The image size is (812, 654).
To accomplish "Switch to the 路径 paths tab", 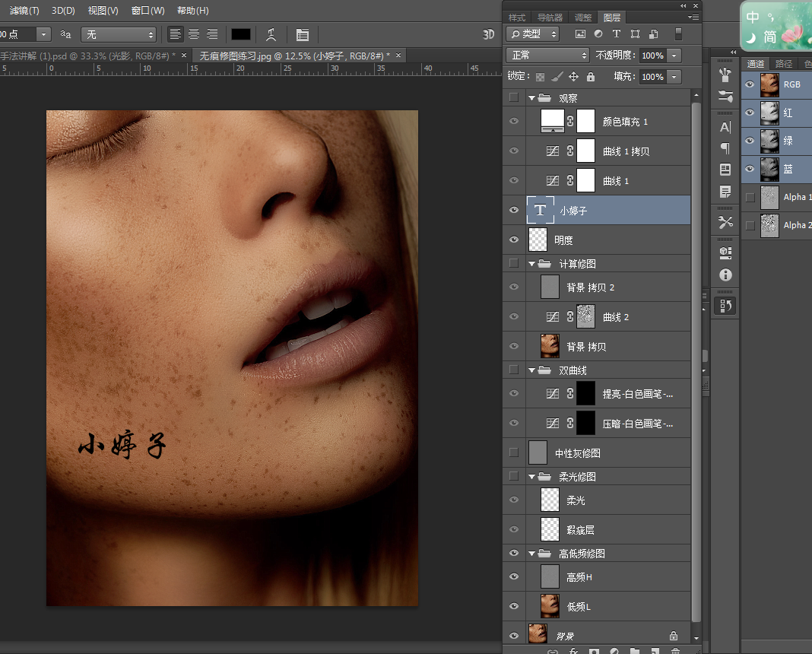I will [783, 64].
